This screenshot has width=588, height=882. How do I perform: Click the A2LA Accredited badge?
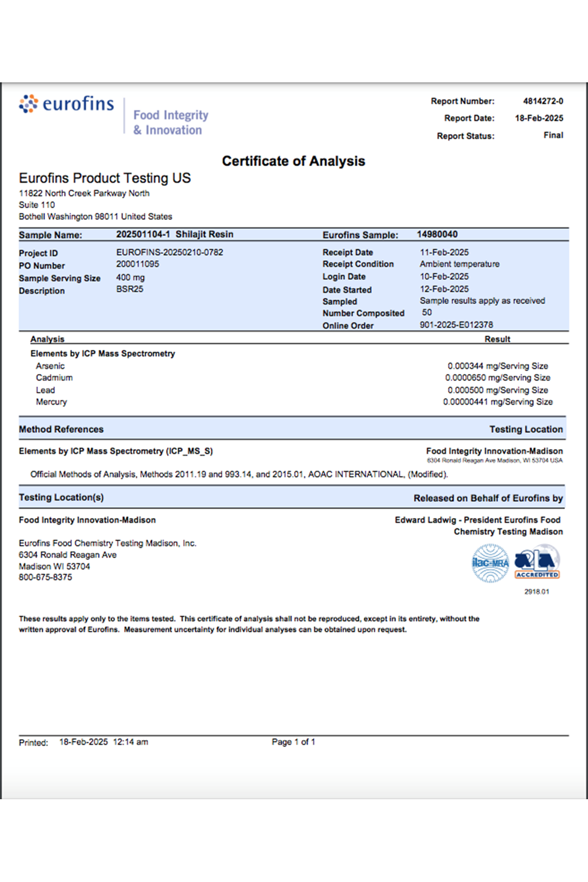click(538, 563)
